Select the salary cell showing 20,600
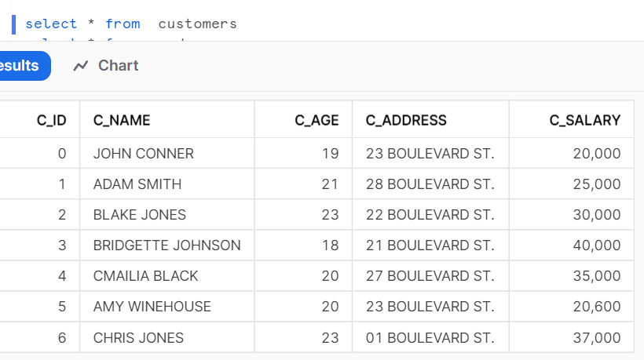Viewport: 644px width, 360px height. (x=572, y=307)
